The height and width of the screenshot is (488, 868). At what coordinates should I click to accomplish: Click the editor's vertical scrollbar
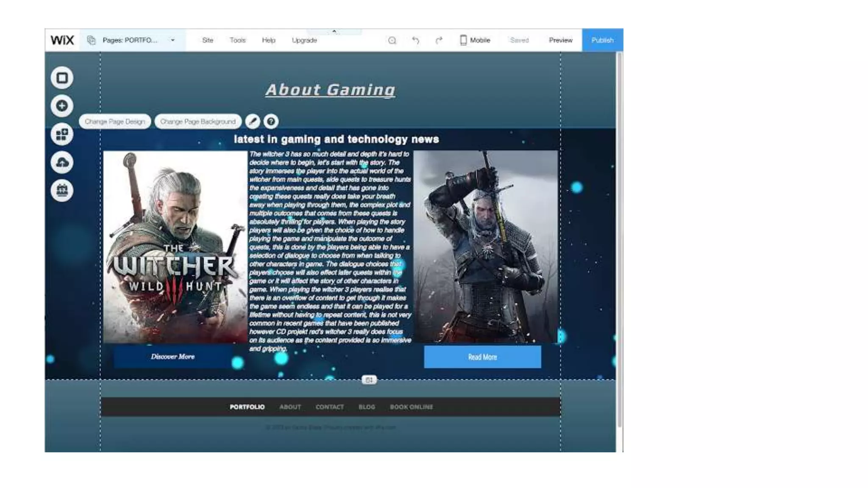(619, 237)
